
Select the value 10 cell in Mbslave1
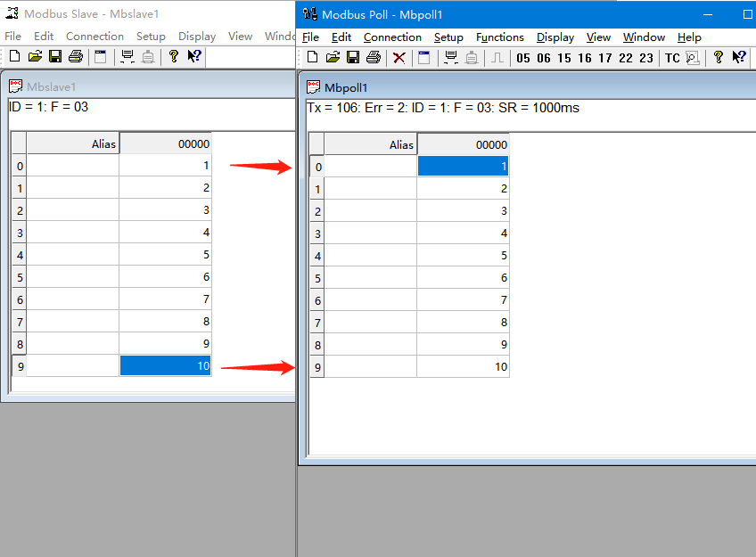[165, 365]
